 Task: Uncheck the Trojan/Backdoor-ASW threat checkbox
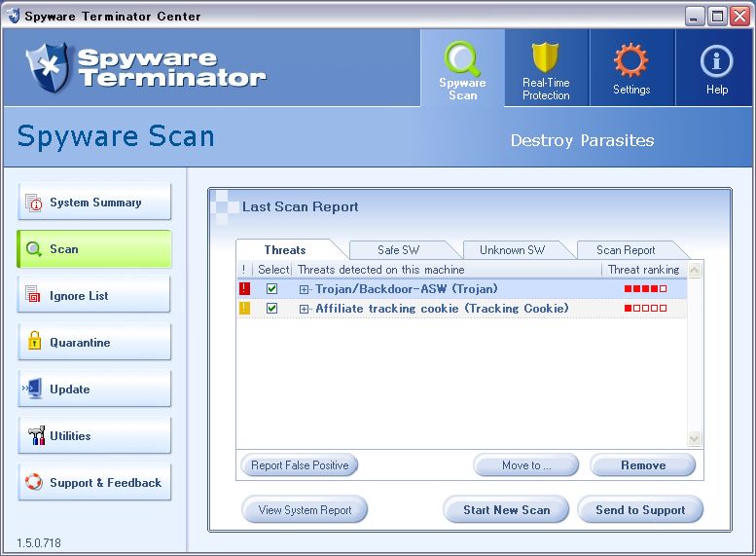[x=272, y=289]
